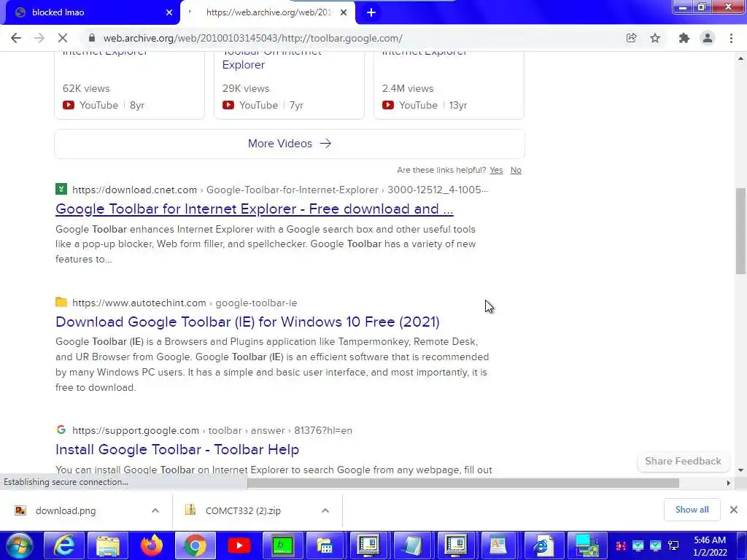Click Show all downloads

[692, 510]
